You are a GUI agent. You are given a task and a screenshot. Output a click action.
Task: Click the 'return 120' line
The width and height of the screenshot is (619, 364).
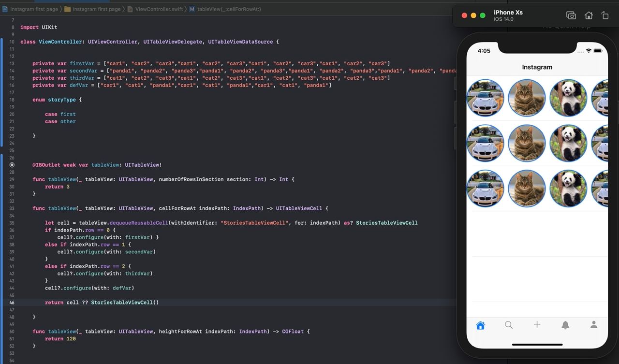pos(60,339)
